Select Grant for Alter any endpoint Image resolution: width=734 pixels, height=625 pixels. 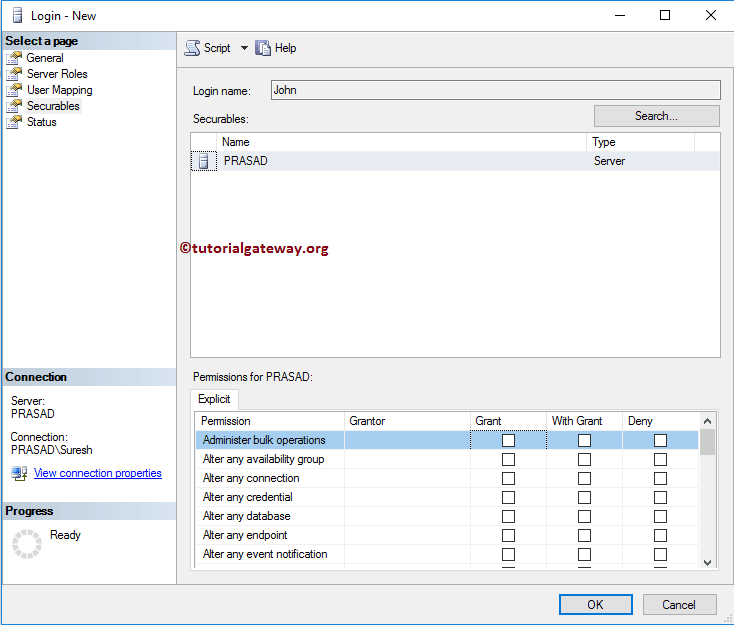[x=508, y=535]
